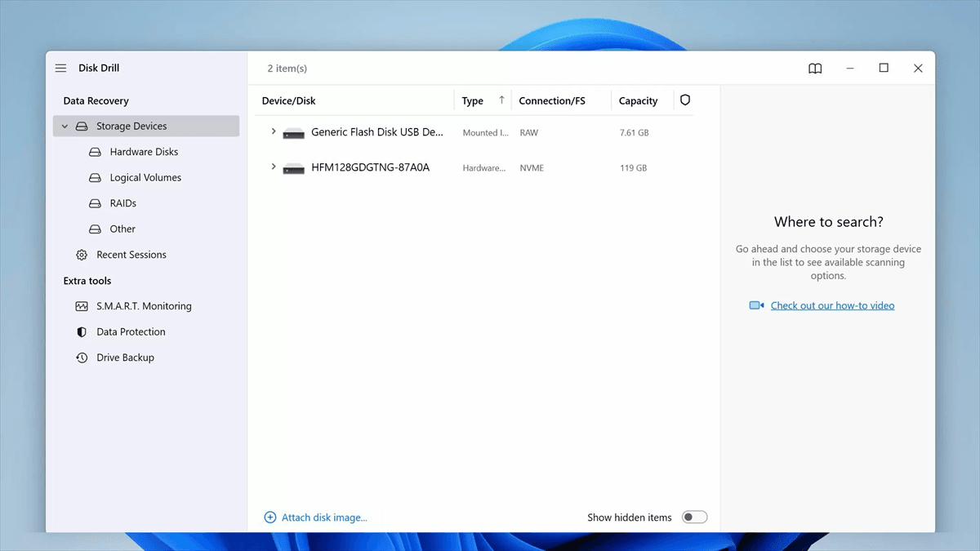This screenshot has width=980, height=551.
Task: Open the Check out our how-to video link
Action: tap(832, 305)
